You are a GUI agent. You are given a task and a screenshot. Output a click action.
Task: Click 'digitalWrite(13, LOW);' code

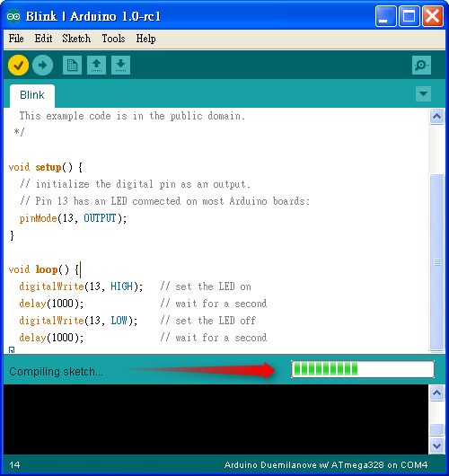click(x=78, y=321)
